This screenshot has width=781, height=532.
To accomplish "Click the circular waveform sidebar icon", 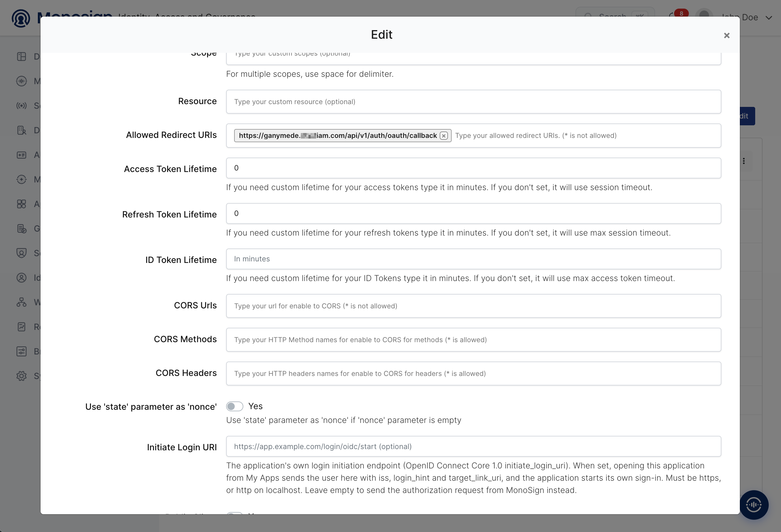I will point(22,81).
